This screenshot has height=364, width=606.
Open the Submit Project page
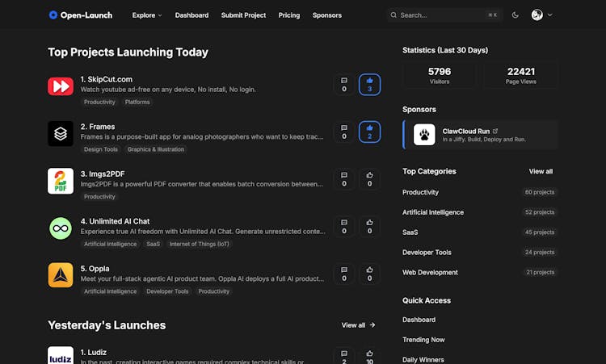coord(243,15)
